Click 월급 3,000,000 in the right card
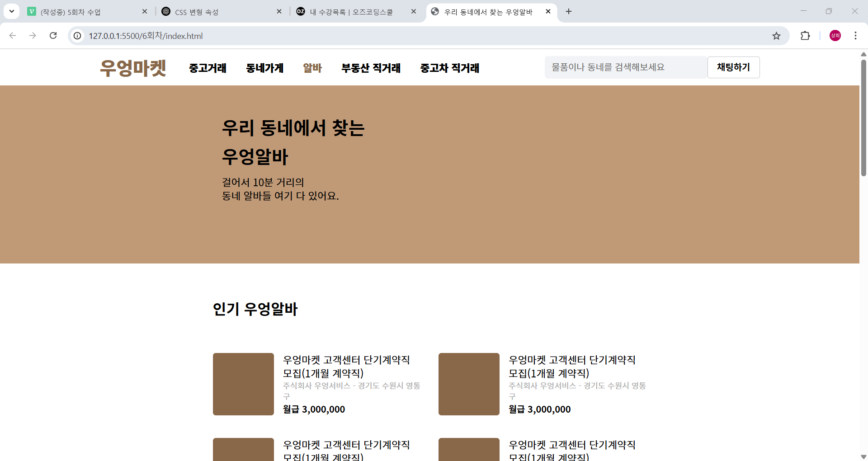868x461 pixels. pyautogui.click(x=539, y=409)
